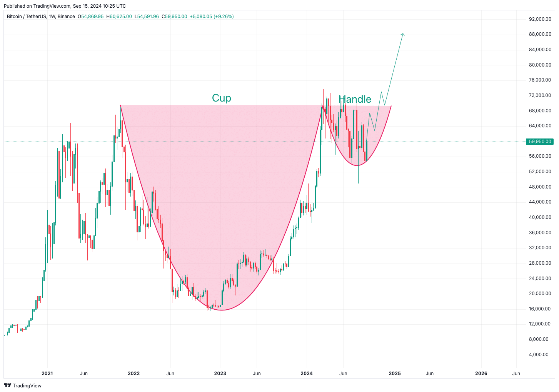Click the 2023 time axis label
559x392 pixels.
220,374
